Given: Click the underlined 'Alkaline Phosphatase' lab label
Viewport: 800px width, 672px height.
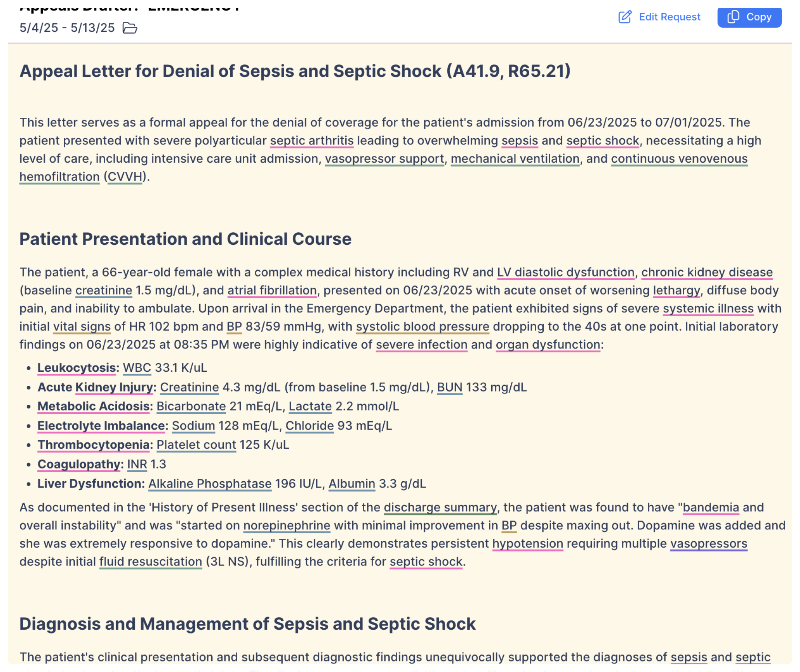Looking at the screenshot, I should [x=210, y=484].
